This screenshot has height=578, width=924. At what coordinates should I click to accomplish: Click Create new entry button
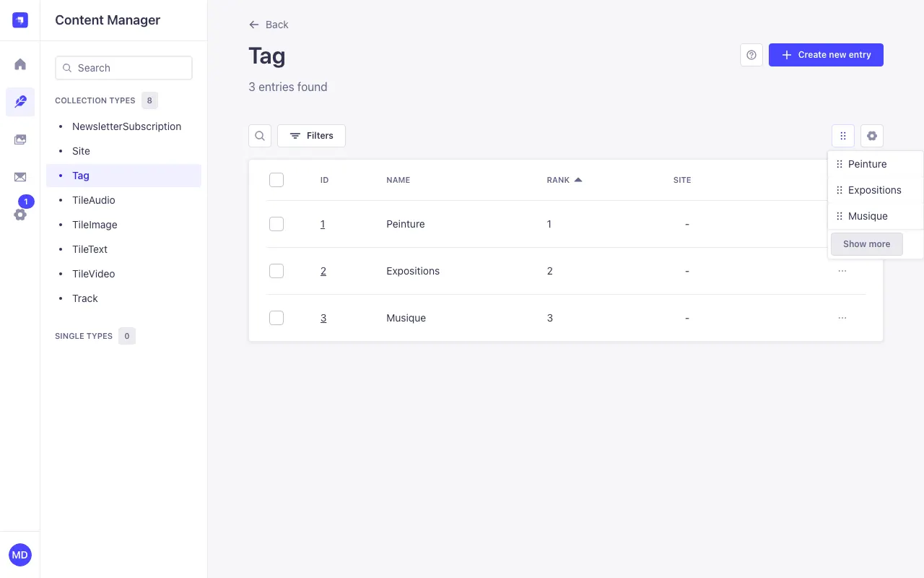click(x=826, y=55)
